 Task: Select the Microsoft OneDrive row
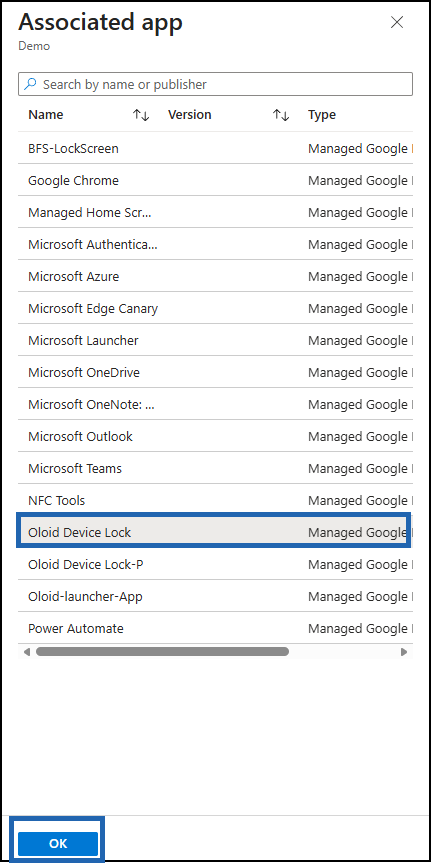pyautogui.click(x=215, y=373)
